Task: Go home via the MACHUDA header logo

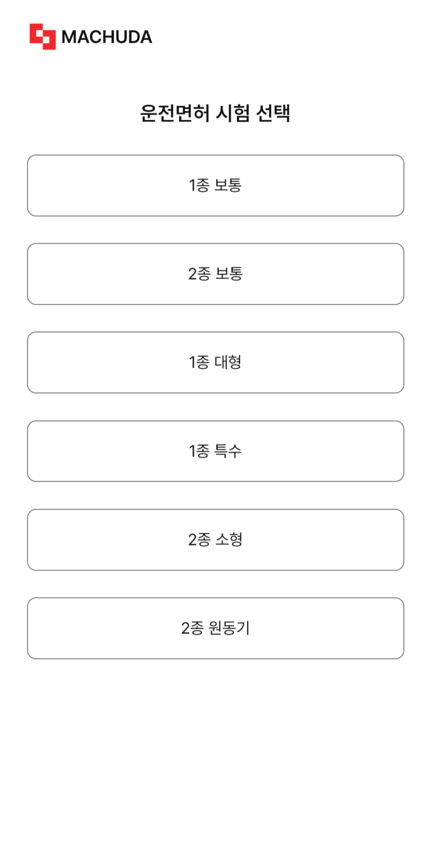Action: tap(91, 37)
